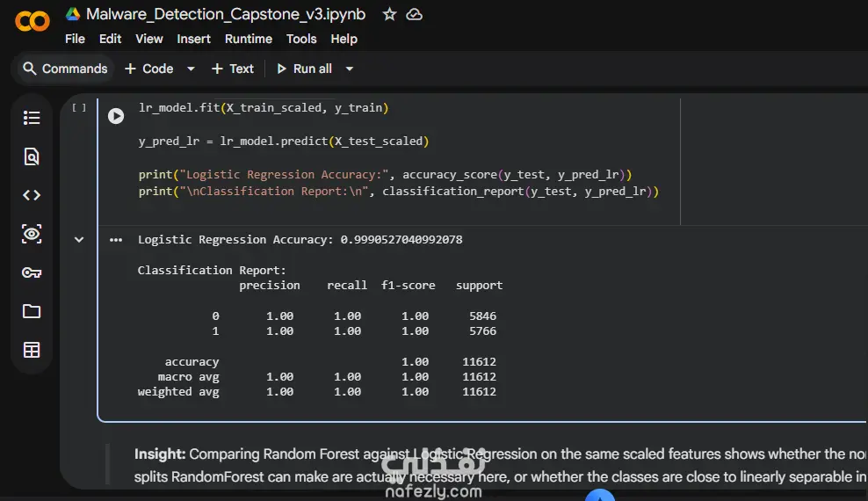Click the precision column header
The width and height of the screenshot is (868, 501).
coord(270,286)
